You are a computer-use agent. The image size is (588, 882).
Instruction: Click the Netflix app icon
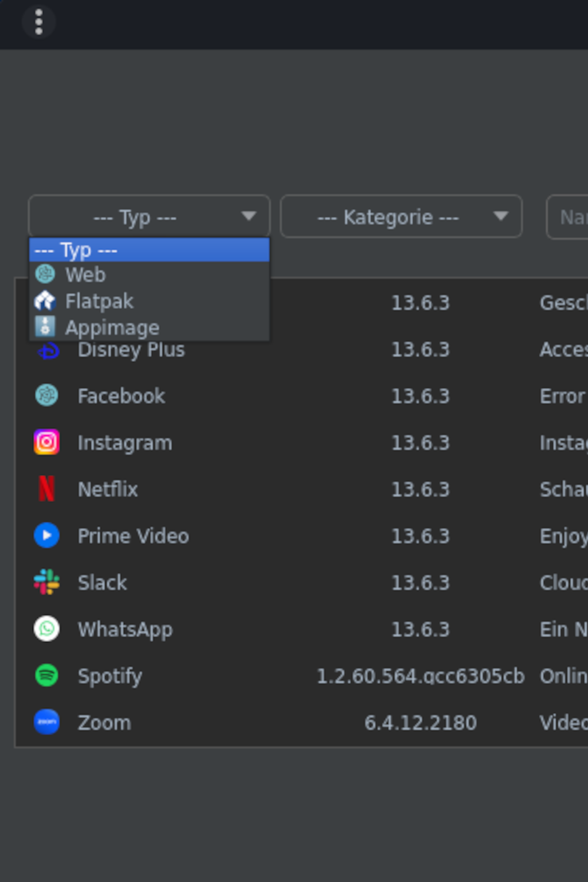coord(46,489)
